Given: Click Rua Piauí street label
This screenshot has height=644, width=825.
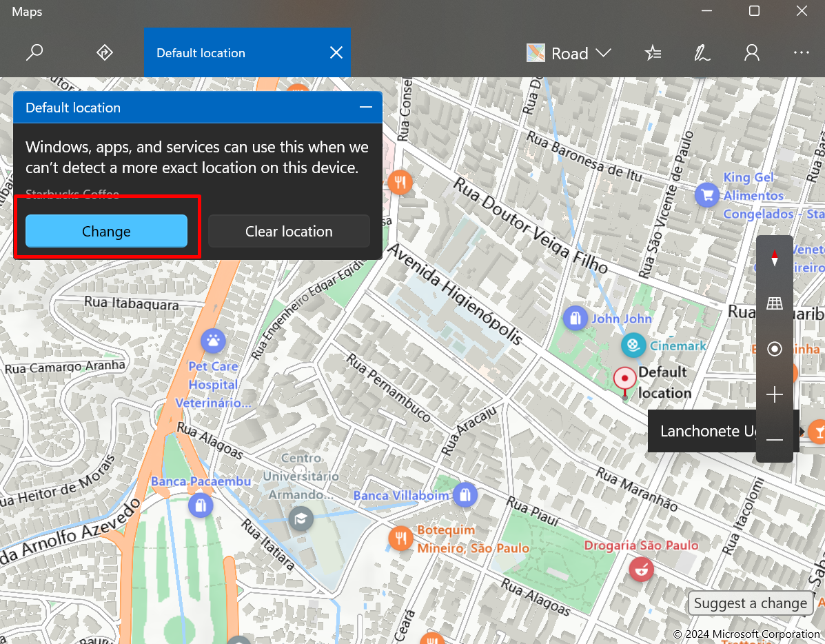Looking at the screenshot, I should (533, 512).
